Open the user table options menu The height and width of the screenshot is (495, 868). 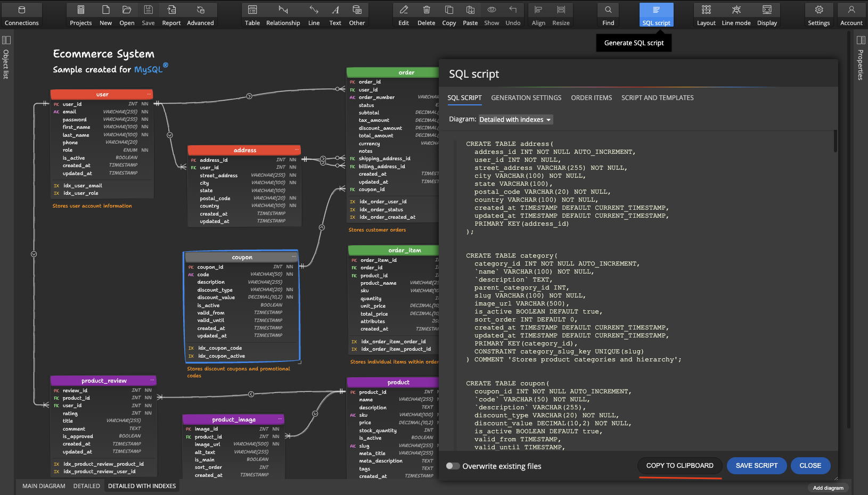click(x=149, y=94)
